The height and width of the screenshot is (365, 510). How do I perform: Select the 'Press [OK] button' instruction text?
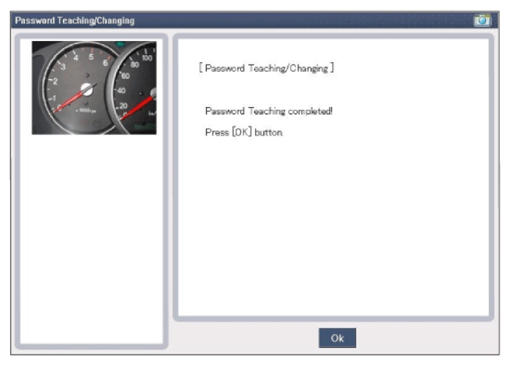point(244,132)
